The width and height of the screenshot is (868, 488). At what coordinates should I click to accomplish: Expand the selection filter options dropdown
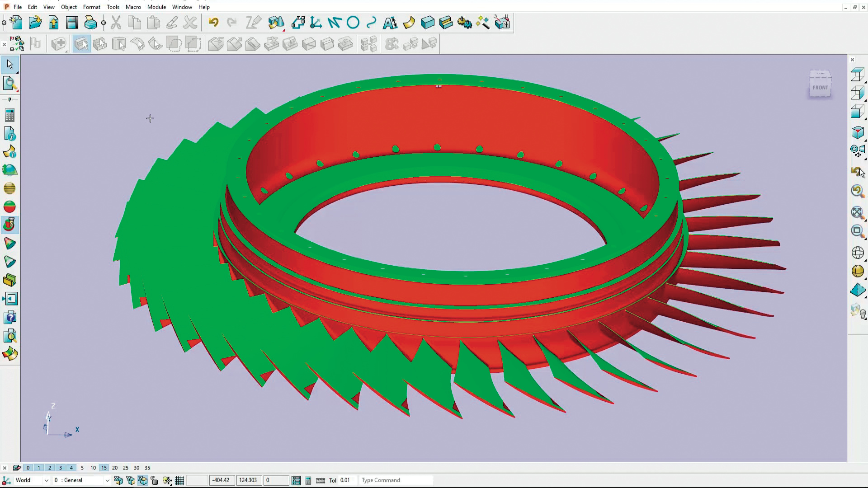coord(17,72)
